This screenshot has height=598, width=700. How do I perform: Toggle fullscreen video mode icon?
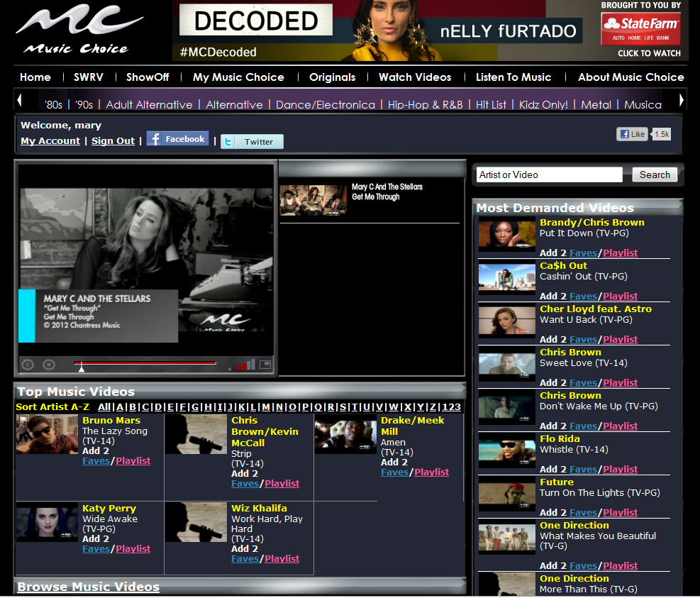point(265,365)
